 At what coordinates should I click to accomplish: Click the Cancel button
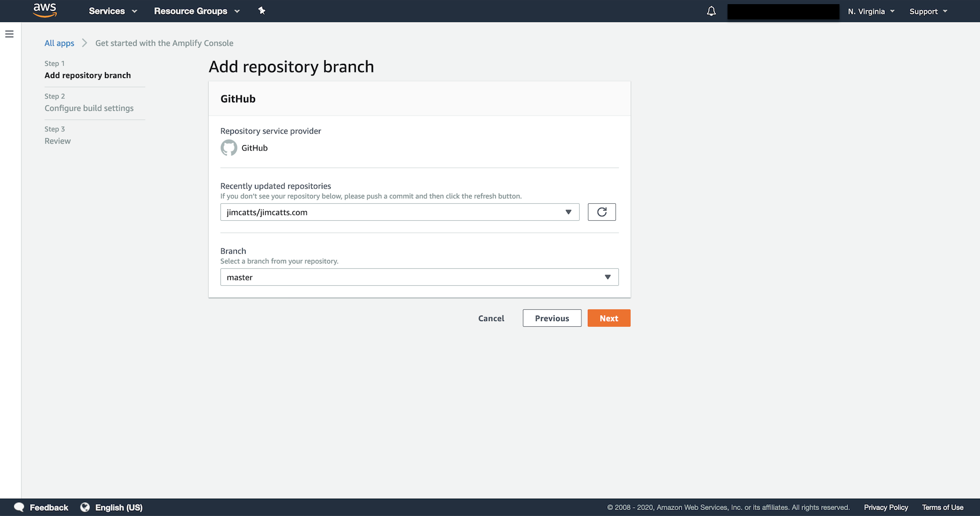pos(491,318)
